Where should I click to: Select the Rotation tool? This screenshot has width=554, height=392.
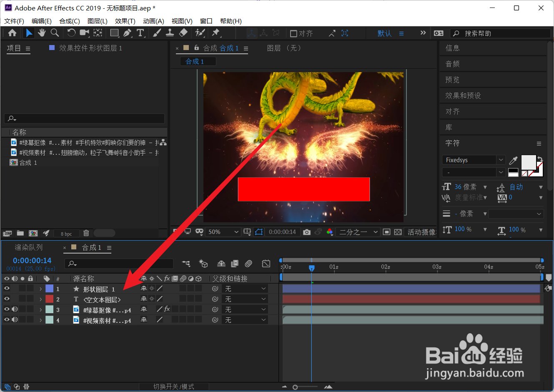coord(71,33)
